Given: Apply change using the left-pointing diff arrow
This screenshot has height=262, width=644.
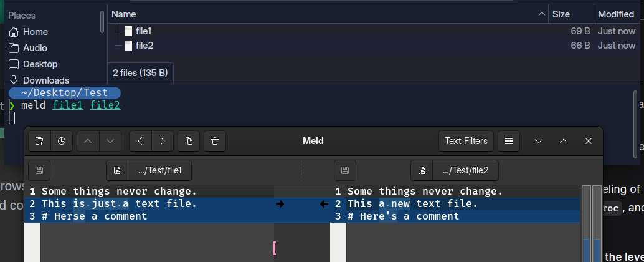Looking at the screenshot, I should point(324,204).
